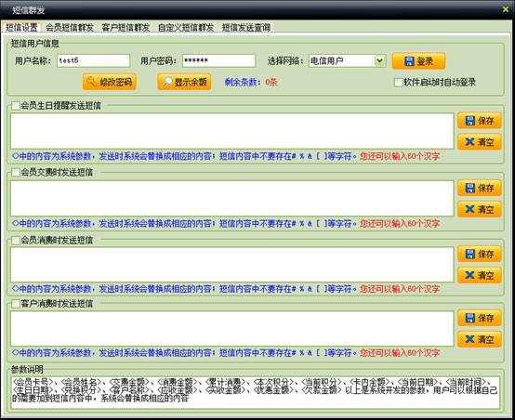Save the 客户消费时 message with 保存
Viewport: 515px width, 420px height.
(480, 318)
